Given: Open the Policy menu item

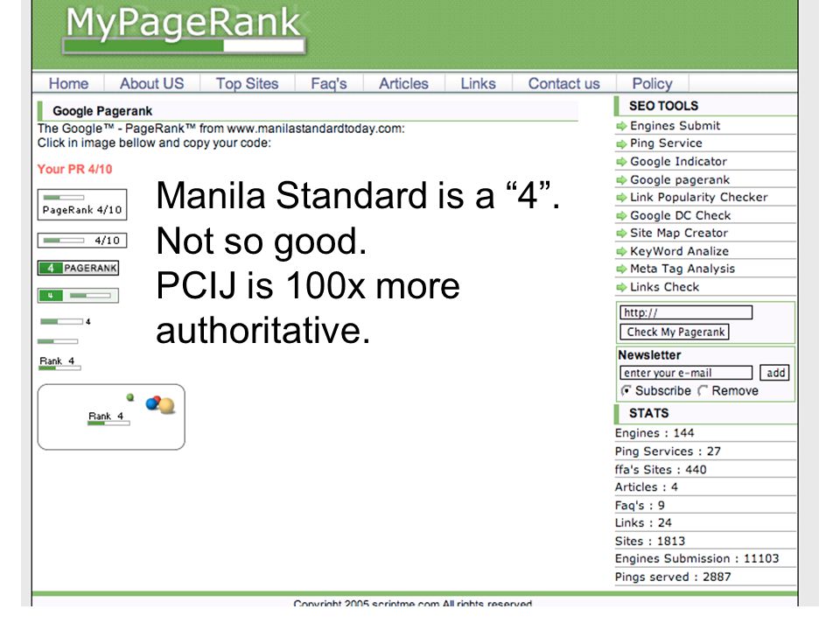Looking at the screenshot, I should tap(652, 84).
